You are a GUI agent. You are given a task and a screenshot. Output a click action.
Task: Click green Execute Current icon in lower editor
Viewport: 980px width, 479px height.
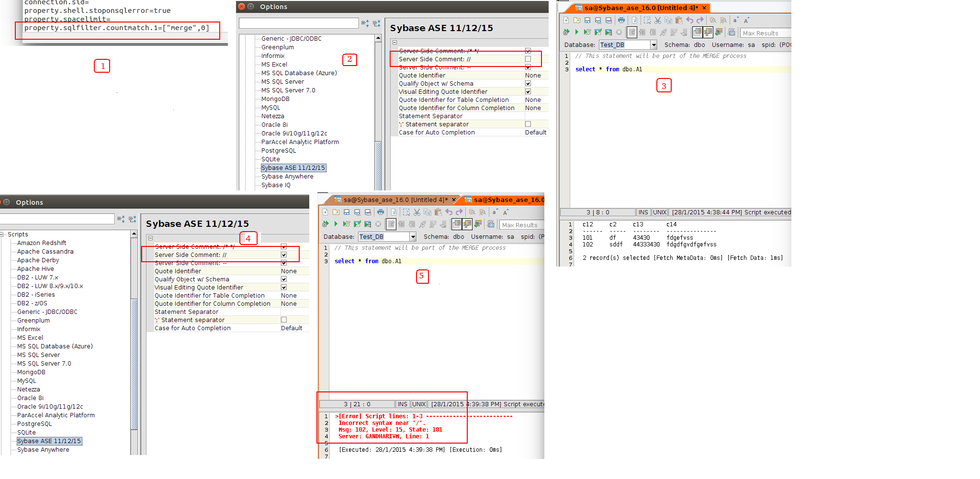point(336,224)
